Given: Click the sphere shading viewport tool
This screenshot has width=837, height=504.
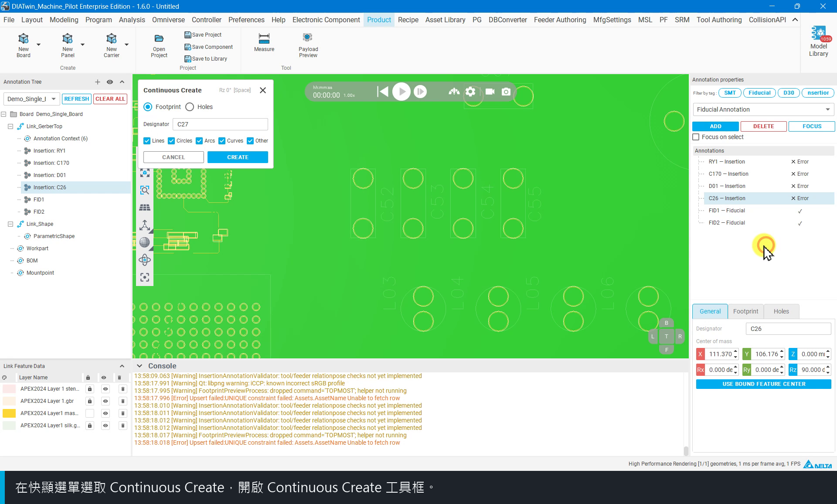Looking at the screenshot, I should [145, 242].
